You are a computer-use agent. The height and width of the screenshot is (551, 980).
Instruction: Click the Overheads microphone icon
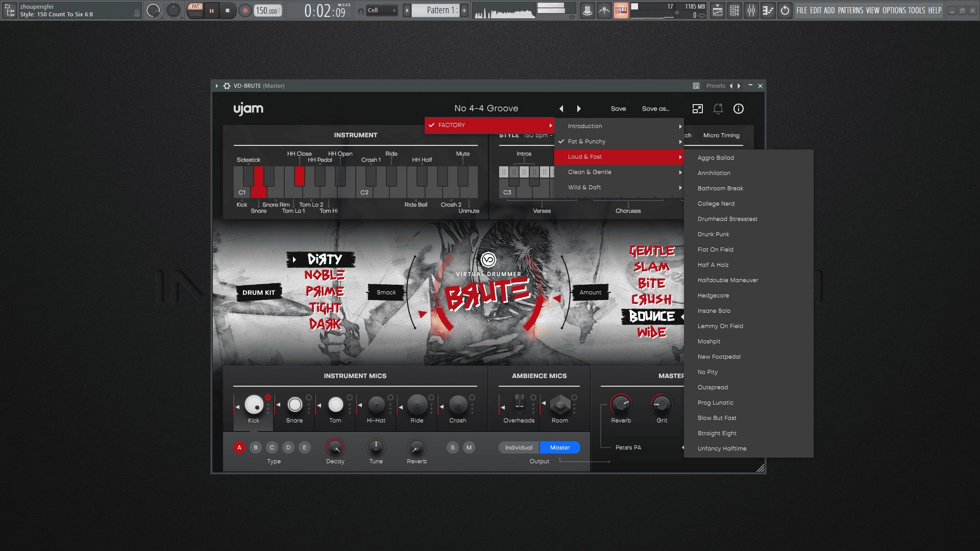(519, 404)
